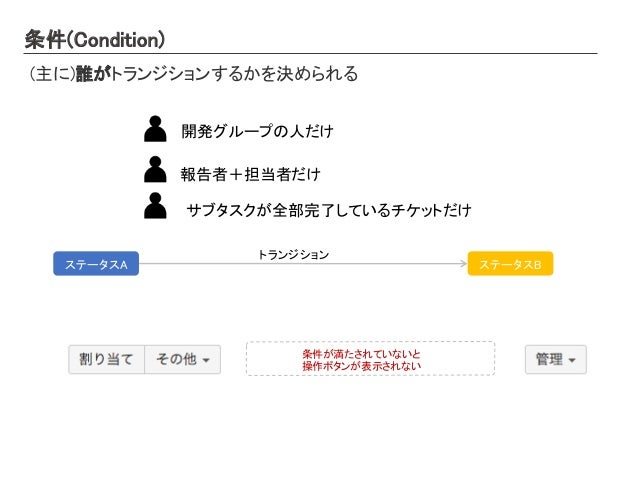Click the 割り当て button

coord(107,359)
